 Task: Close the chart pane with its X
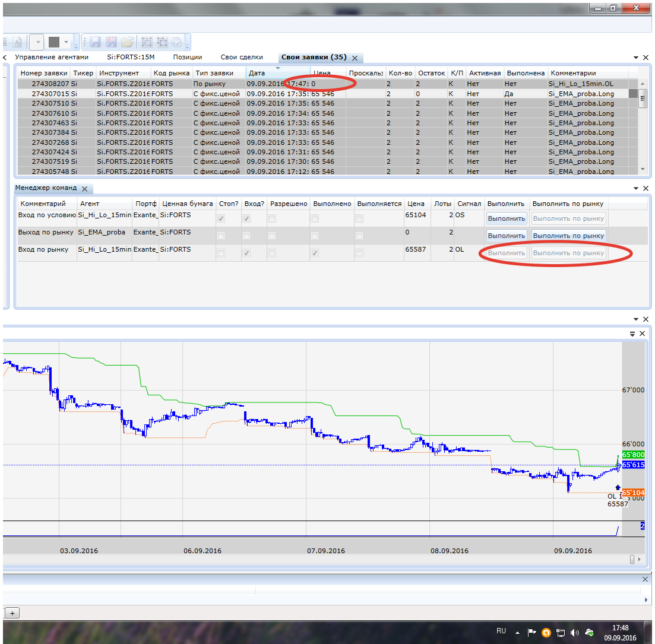[642, 334]
